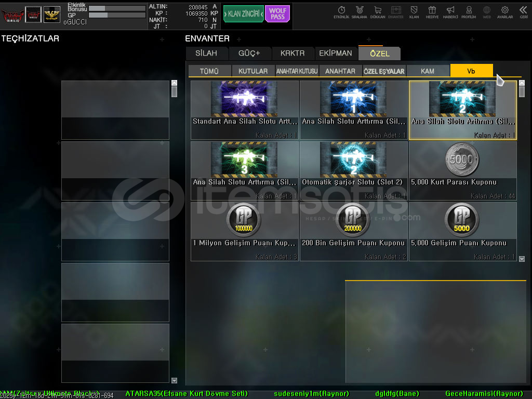Select the 5,000 Kurt Parası Kuponu item
The width and height of the screenshot is (532, 399).
462,170
